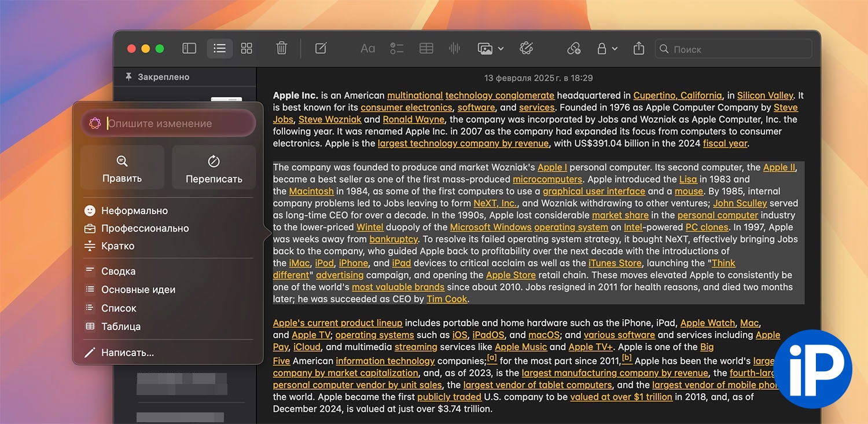The height and width of the screenshot is (424, 868).
Task: Open the Apple's current product lineup link
Action: tap(337, 323)
